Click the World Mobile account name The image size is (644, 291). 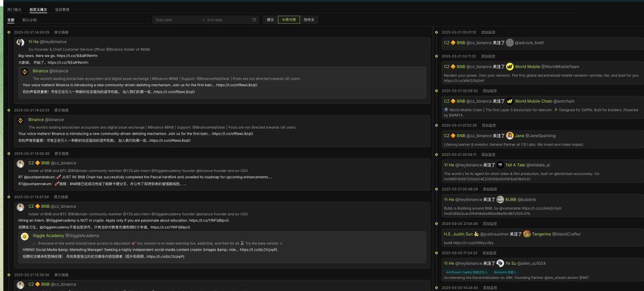click(x=528, y=67)
